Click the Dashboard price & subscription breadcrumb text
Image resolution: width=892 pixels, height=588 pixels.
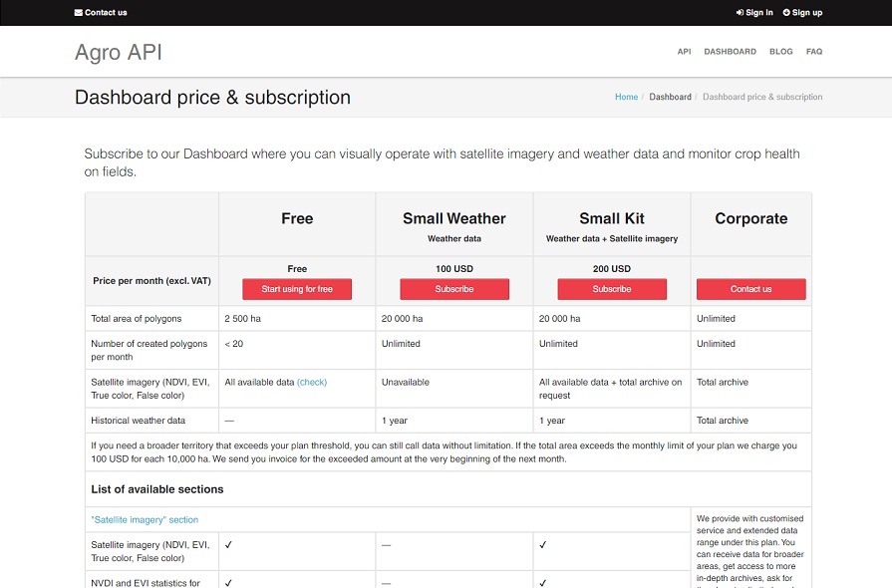click(x=762, y=97)
